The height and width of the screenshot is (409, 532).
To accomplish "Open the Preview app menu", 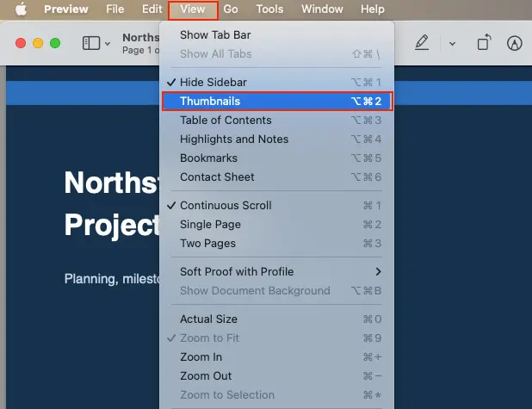I will tap(66, 9).
